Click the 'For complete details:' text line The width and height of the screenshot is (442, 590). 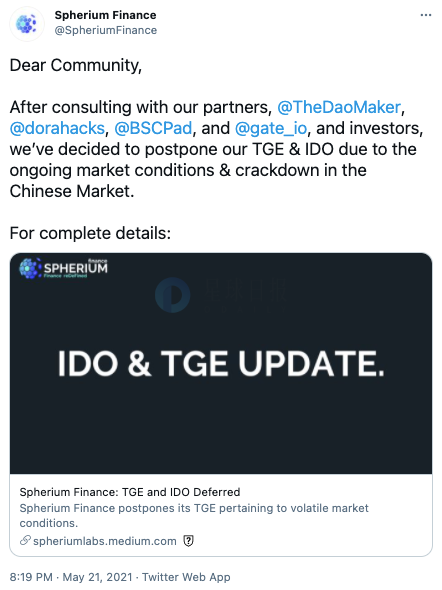(x=90, y=233)
